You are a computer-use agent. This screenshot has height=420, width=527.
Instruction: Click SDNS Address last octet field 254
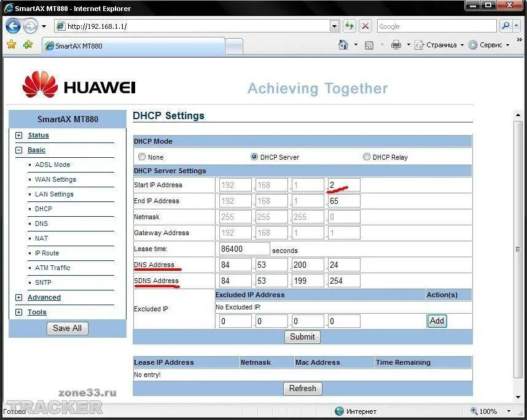(344, 281)
